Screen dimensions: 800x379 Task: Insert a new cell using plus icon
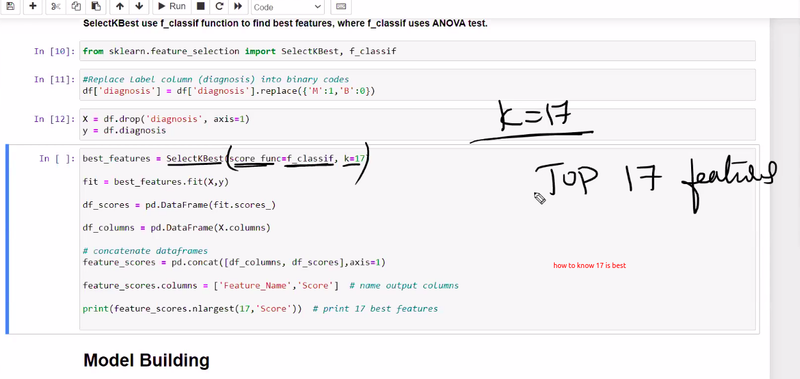[x=33, y=6]
